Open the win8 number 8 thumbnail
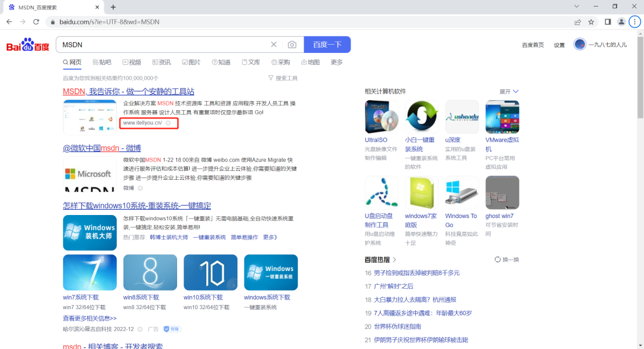Viewport: 644px width, 349px height. tap(150, 272)
